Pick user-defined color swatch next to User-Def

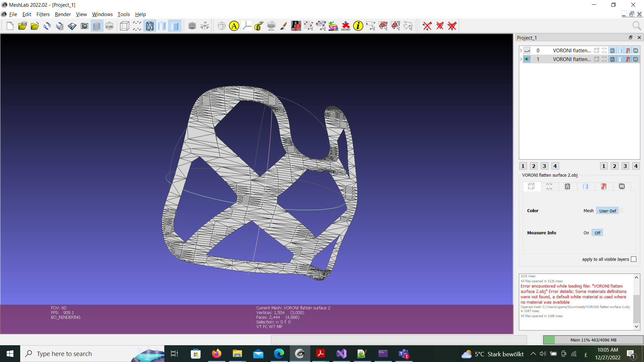(x=621, y=210)
